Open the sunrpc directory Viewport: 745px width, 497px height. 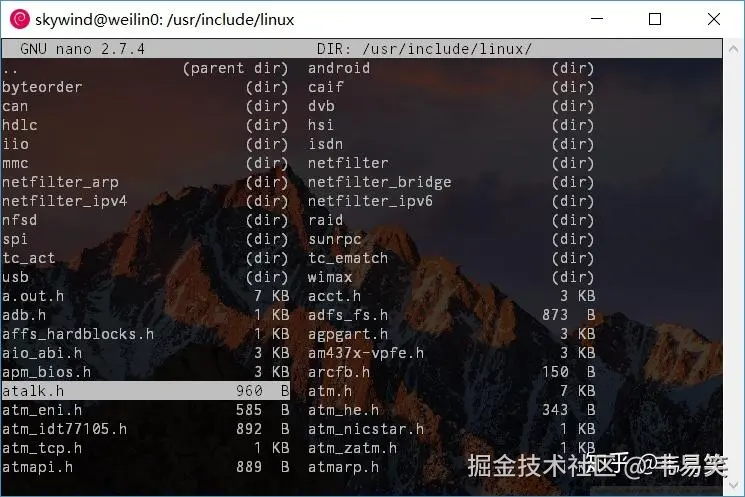point(451,239)
